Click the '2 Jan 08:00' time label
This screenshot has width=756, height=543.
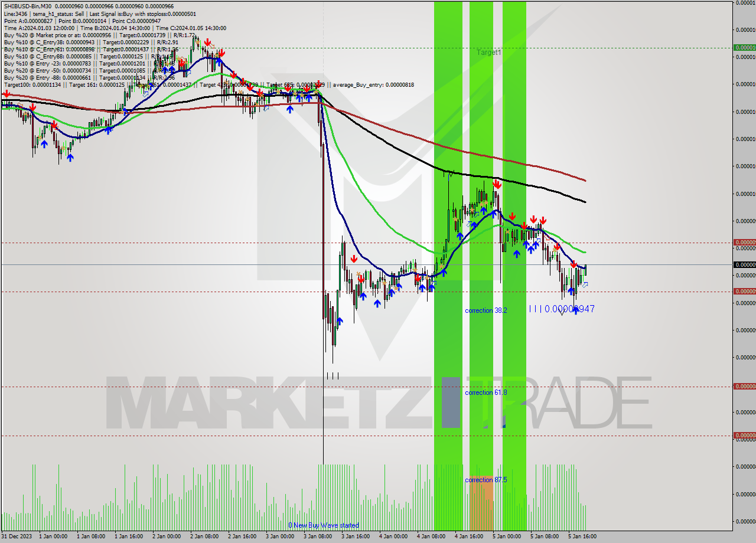click(204, 537)
